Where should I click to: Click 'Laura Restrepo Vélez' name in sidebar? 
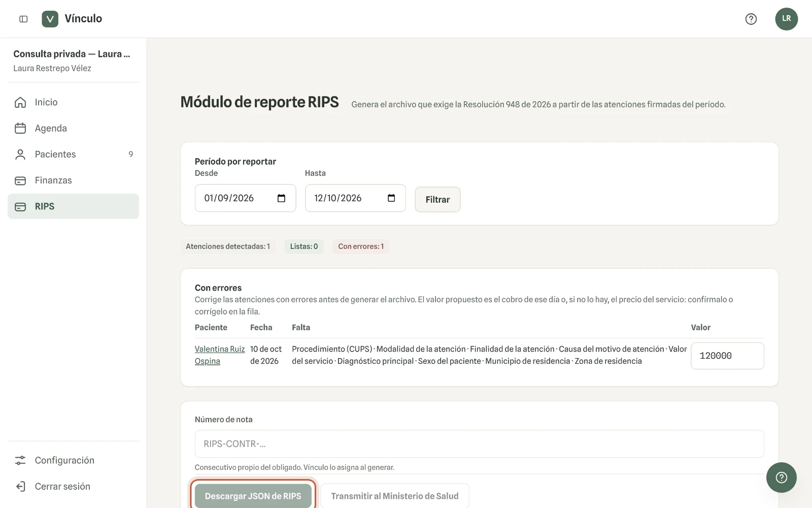[x=52, y=68]
